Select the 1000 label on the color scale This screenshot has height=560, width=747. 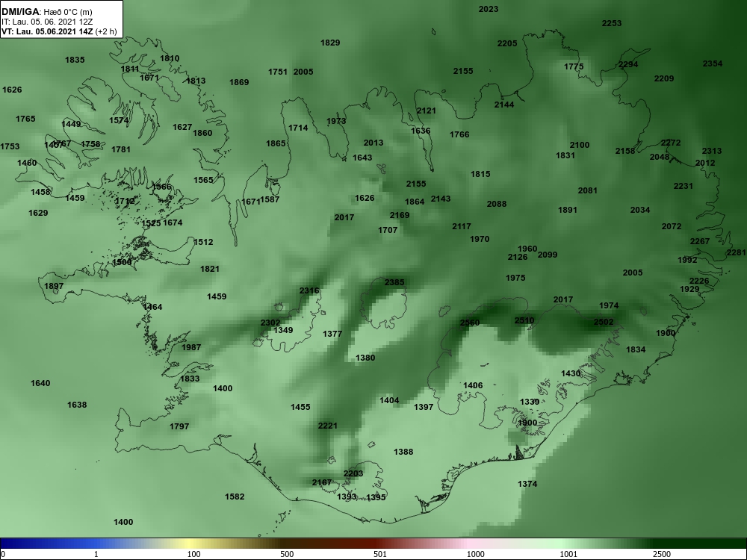(x=475, y=554)
